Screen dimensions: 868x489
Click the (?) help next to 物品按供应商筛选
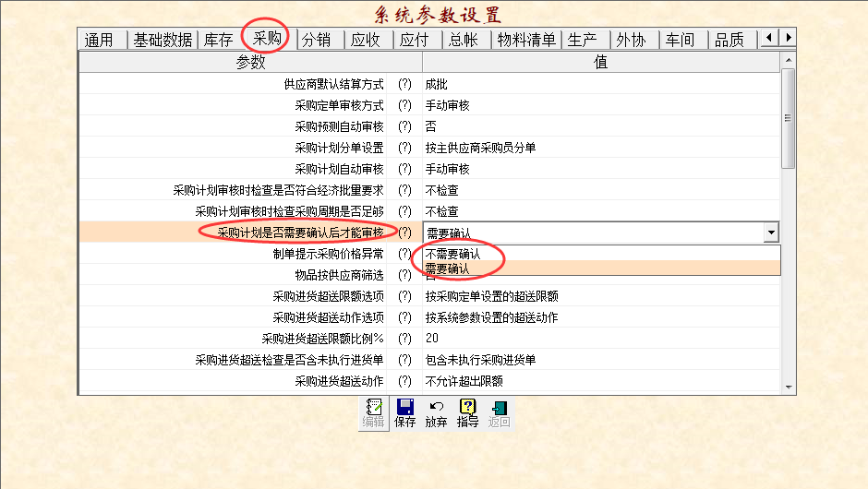(404, 275)
